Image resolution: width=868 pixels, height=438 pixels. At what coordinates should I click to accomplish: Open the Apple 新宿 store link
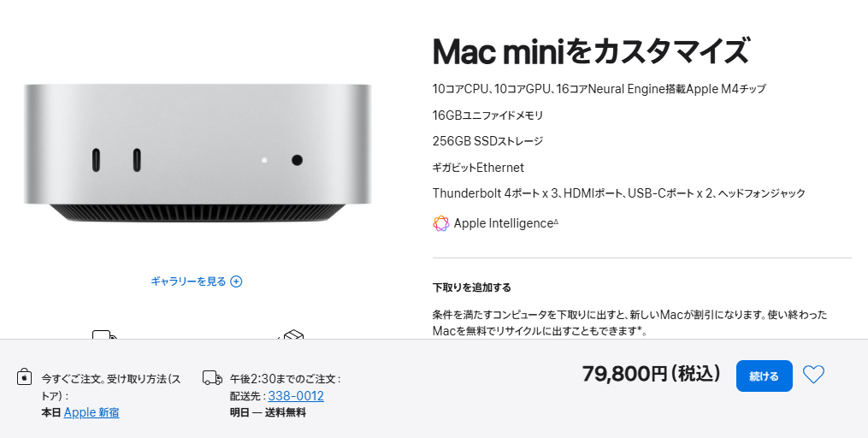click(x=92, y=412)
